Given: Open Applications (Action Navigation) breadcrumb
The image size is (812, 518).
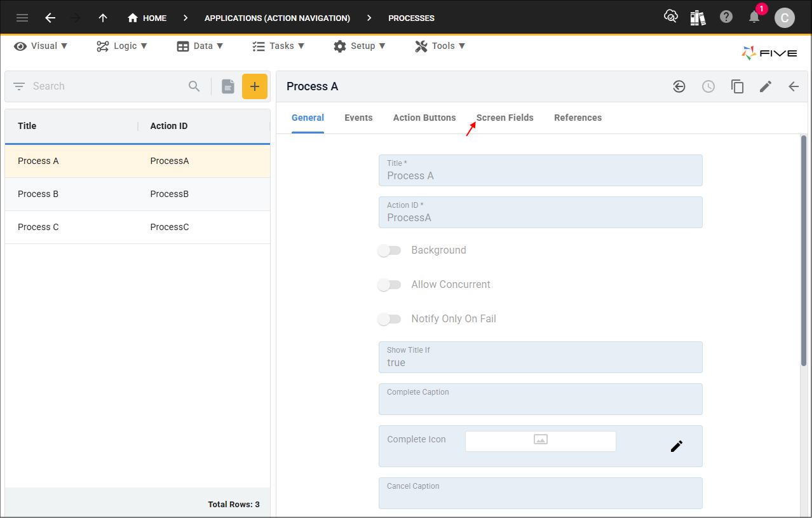Looking at the screenshot, I should click(277, 18).
